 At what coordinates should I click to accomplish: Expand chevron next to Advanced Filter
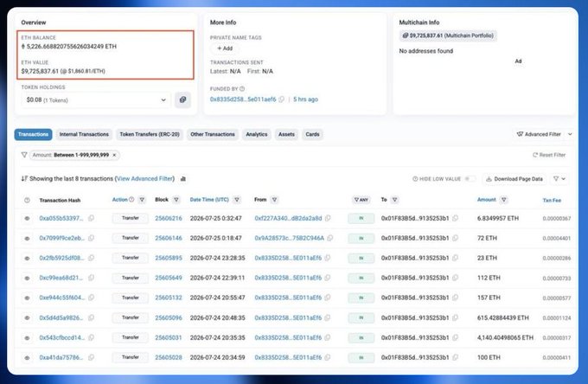[570, 134]
